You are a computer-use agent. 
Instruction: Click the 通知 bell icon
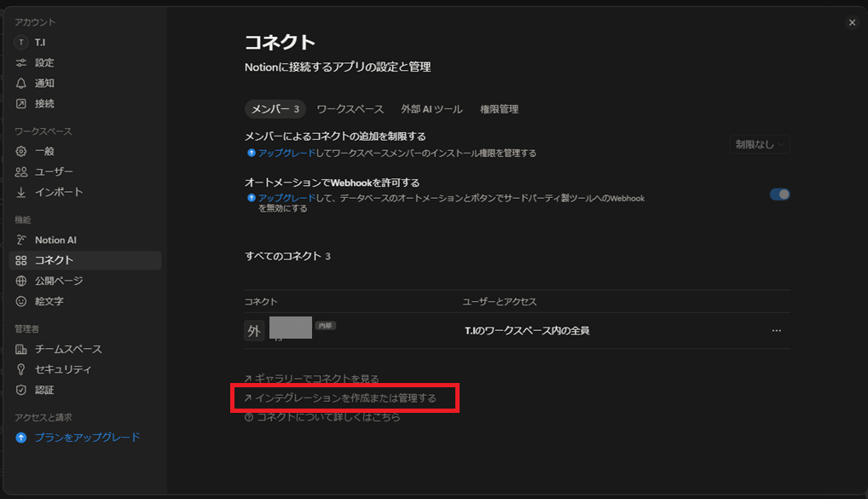tap(21, 84)
